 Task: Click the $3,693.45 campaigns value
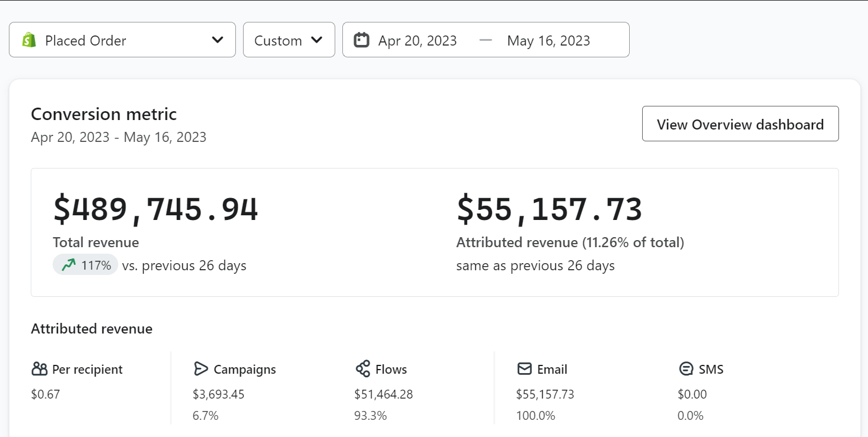coord(218,394)
